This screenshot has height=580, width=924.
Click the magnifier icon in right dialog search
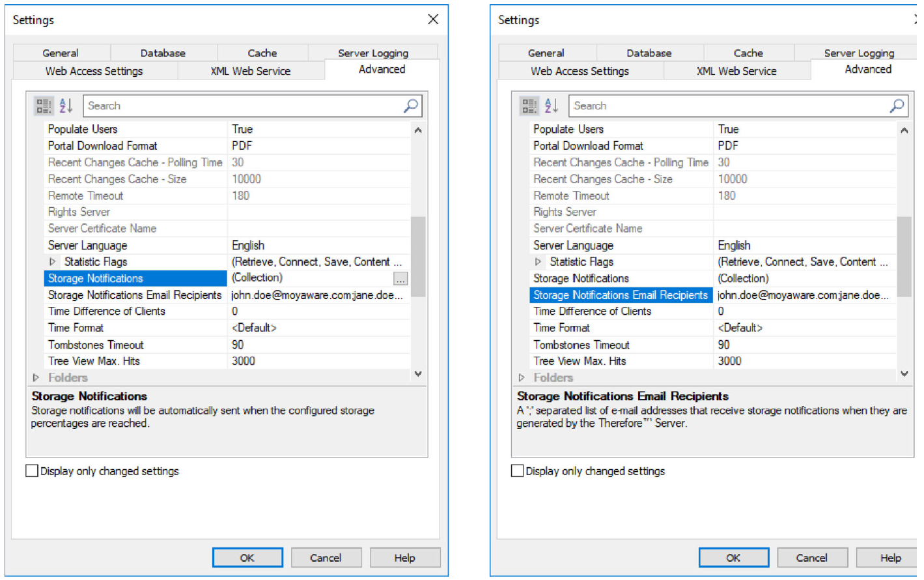pos(897,106)
